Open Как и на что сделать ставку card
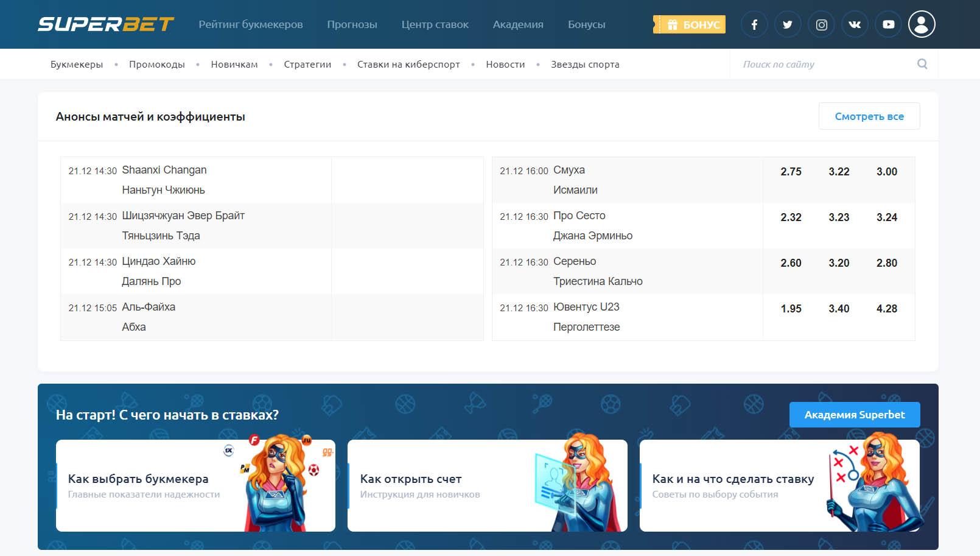This screenshot has width=980, height=556. click(x=780, y=485)
